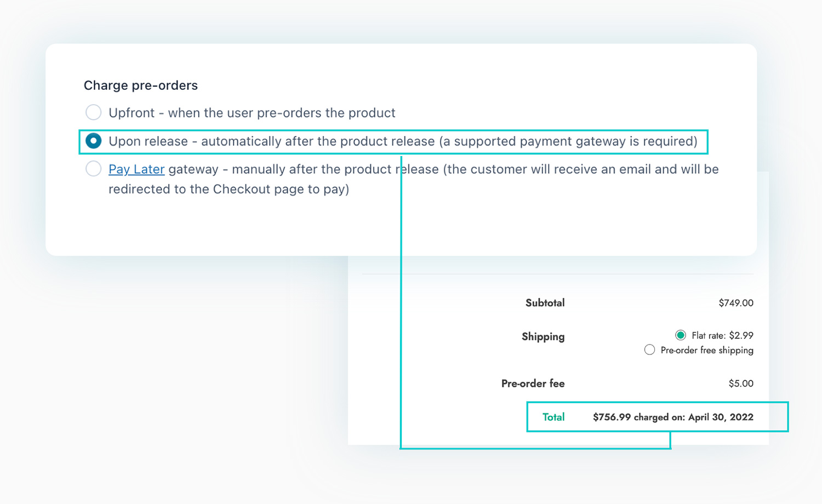This screenshot has width=822, height=504.
Task: Open the Pay Later link
Action: coord(136,169)
